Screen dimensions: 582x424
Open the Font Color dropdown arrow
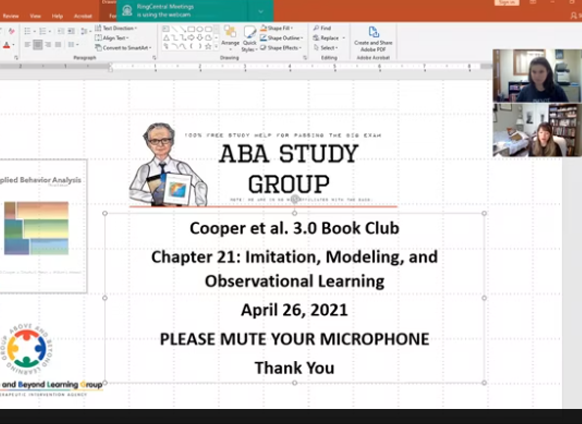click(14, 45)
